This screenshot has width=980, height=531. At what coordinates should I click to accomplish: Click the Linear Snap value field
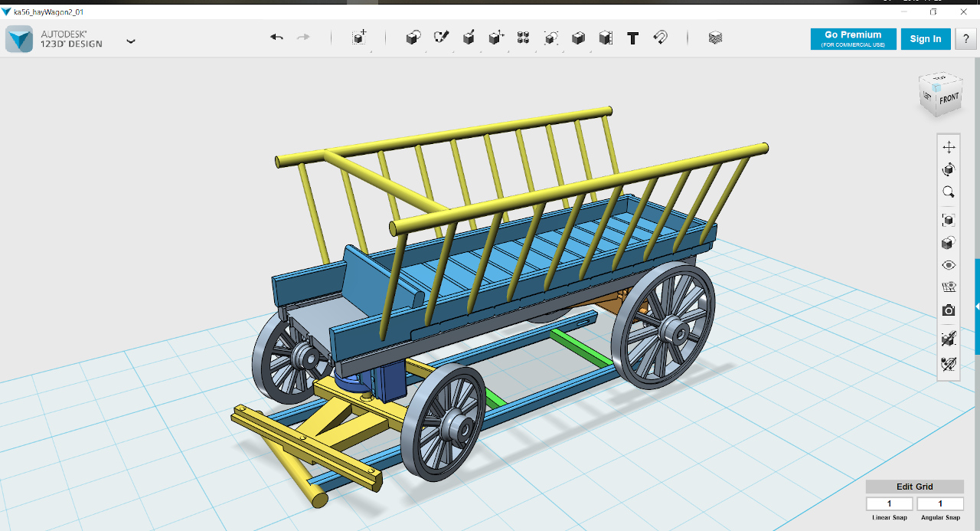(x=890, y=503)
